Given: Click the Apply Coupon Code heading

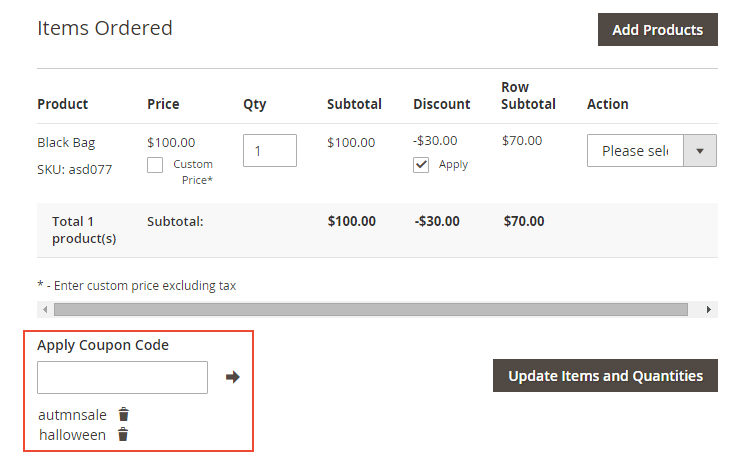Looking at the screenshot, I should 103,345.
